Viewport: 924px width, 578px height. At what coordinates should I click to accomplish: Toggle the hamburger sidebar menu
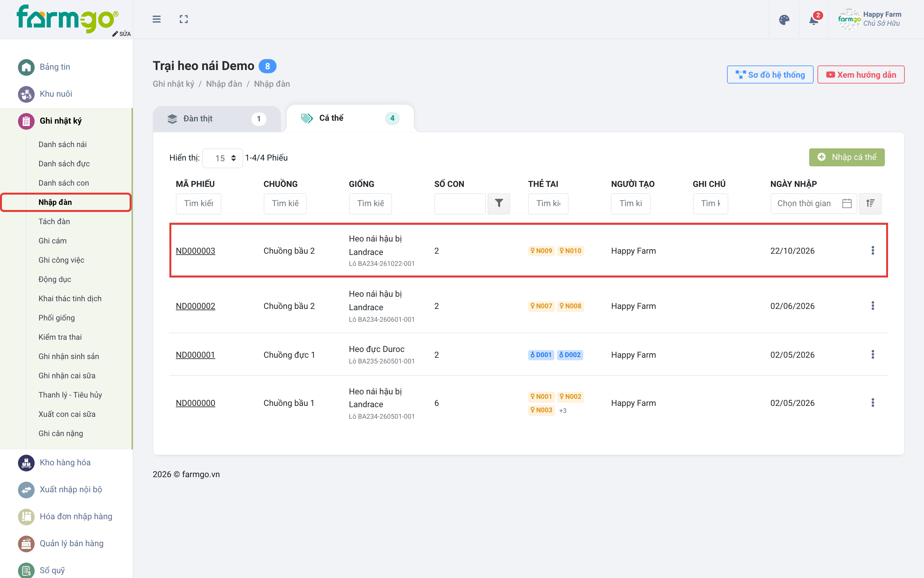[157, 19]
